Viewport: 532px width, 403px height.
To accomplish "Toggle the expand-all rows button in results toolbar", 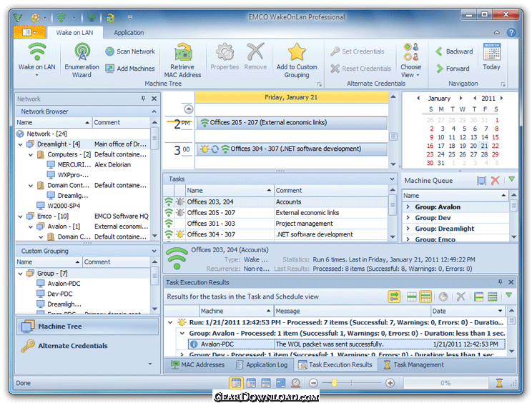I will pos(478,297).
